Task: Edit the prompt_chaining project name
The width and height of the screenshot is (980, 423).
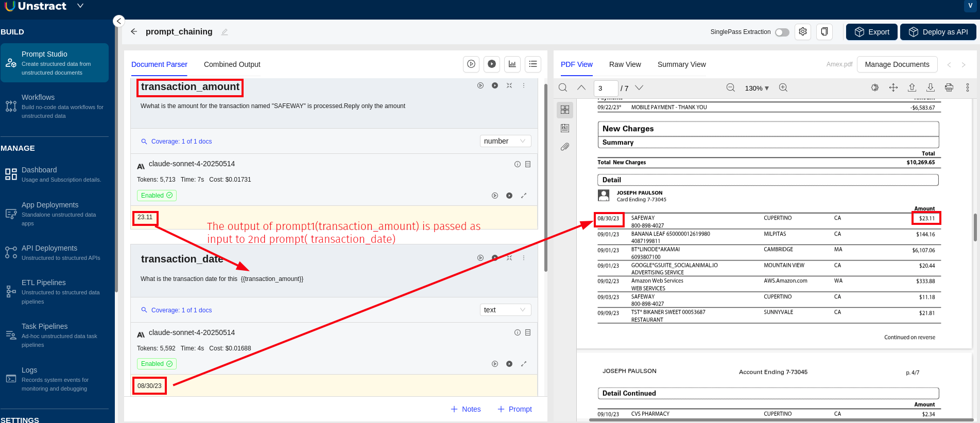Action: pyautogui.click(x=225, y=32)
